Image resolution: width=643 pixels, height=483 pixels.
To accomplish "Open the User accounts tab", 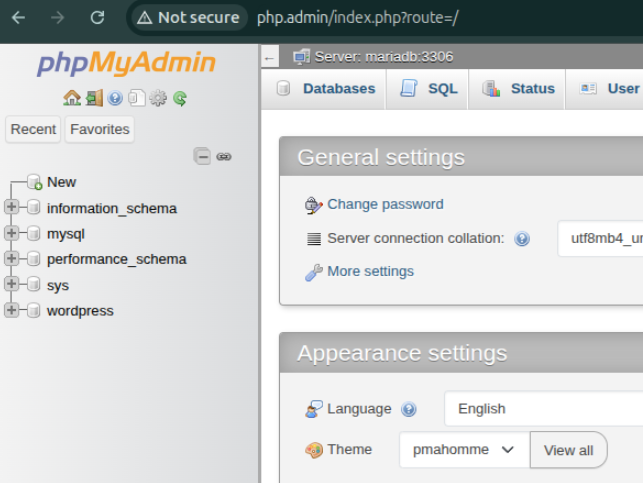I will coord(604,89).
